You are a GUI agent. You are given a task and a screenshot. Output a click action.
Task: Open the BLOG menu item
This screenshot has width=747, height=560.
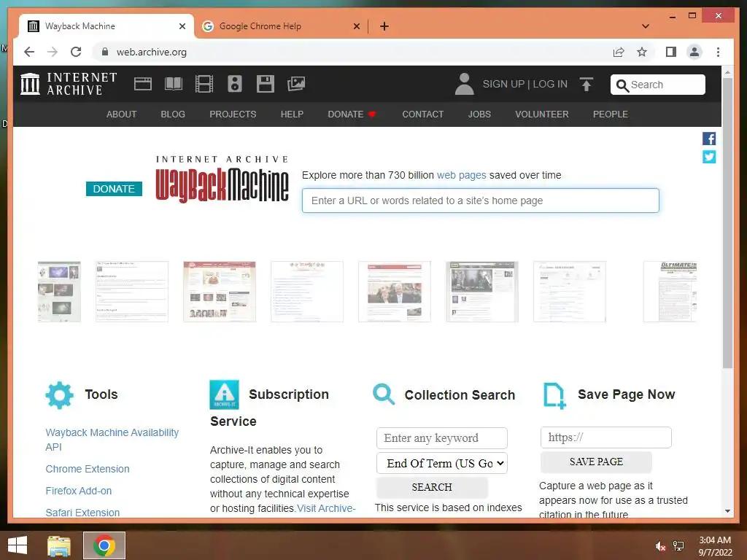coord(173,114)
